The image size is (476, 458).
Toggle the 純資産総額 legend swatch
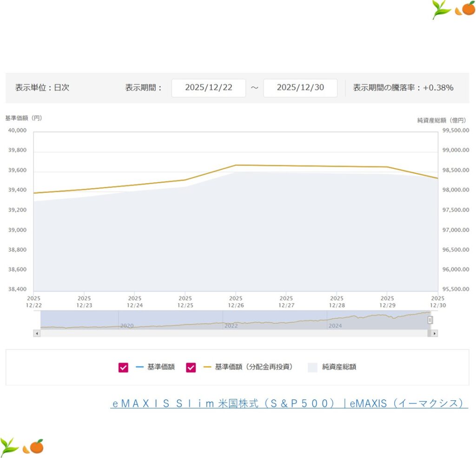click(312, 368)
